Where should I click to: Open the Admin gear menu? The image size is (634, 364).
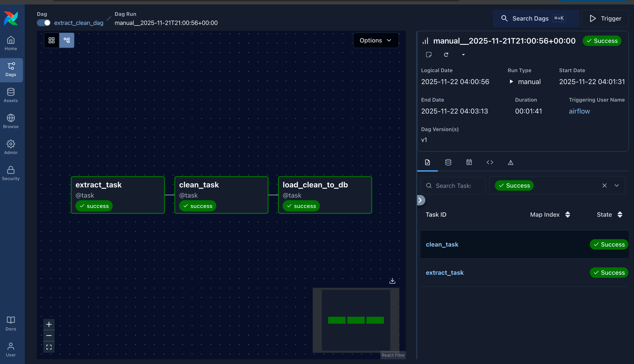[11, 147]
